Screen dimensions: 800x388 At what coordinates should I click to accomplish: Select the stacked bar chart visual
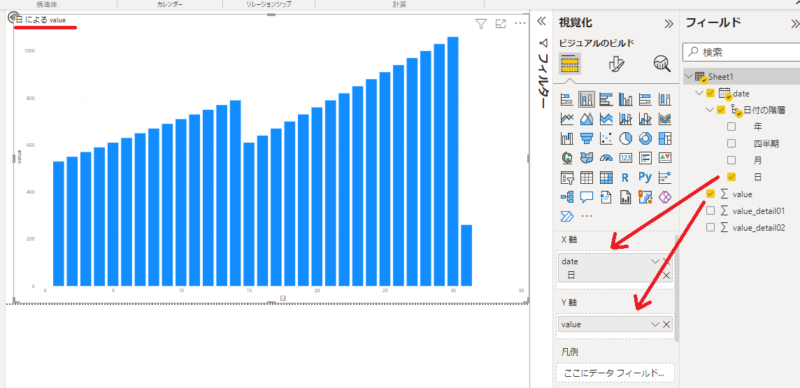pos(566,99)
